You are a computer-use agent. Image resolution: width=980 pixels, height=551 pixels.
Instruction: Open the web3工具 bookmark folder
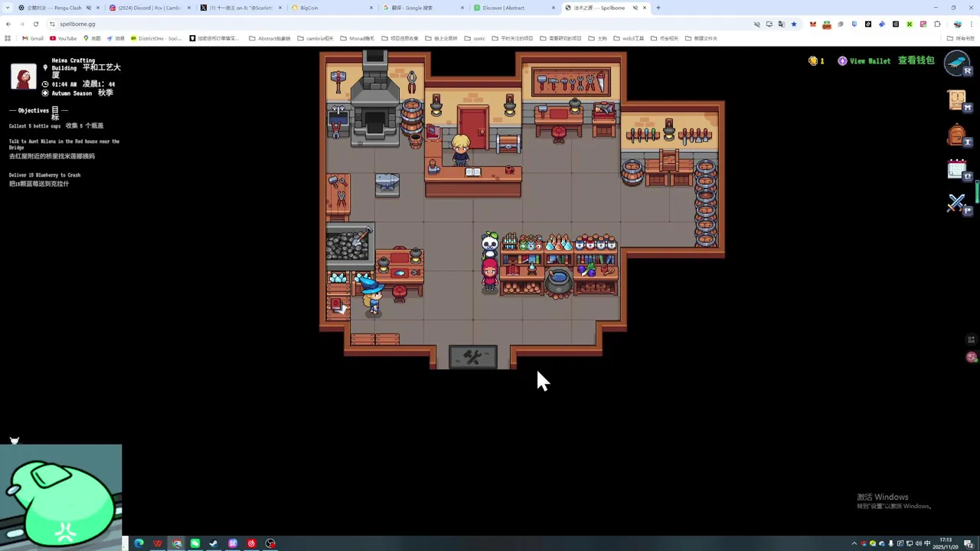[629, 38]
